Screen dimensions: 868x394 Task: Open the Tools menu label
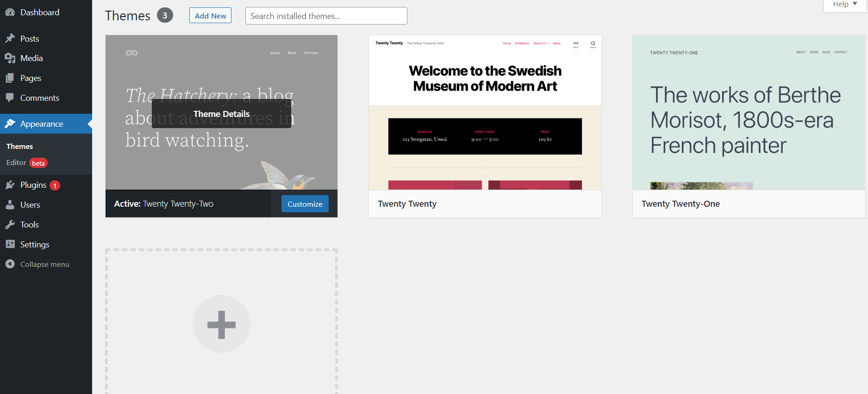(30, 225)
